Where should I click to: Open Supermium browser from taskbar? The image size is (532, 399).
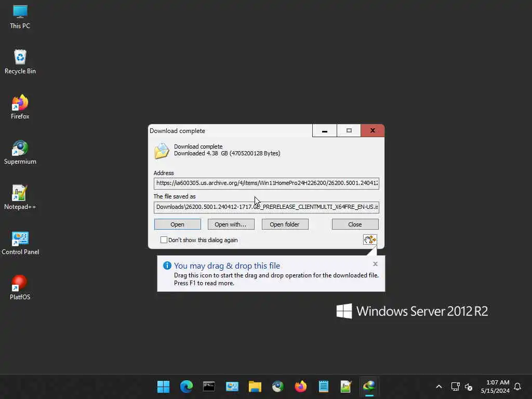278,387
